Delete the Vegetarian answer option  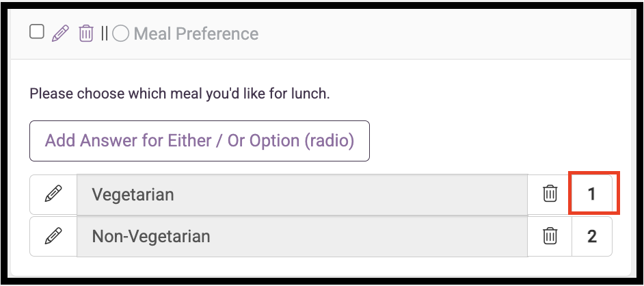tap(550, 194)
